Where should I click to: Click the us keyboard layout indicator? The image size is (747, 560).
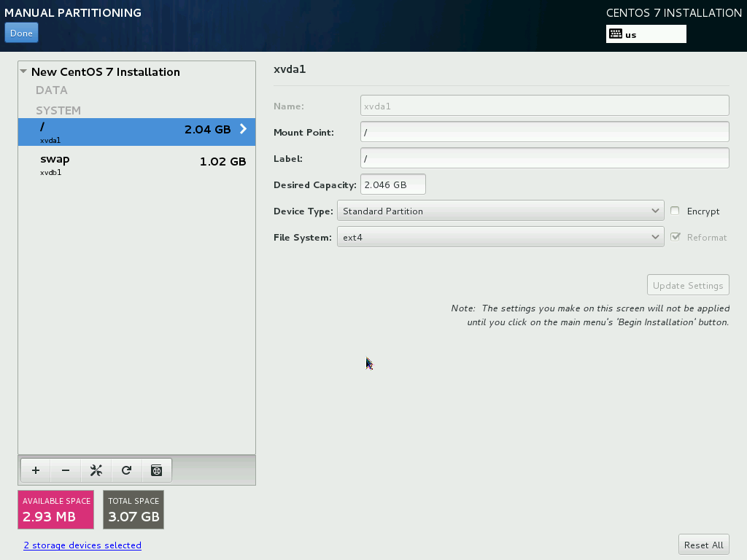[646, 34]
